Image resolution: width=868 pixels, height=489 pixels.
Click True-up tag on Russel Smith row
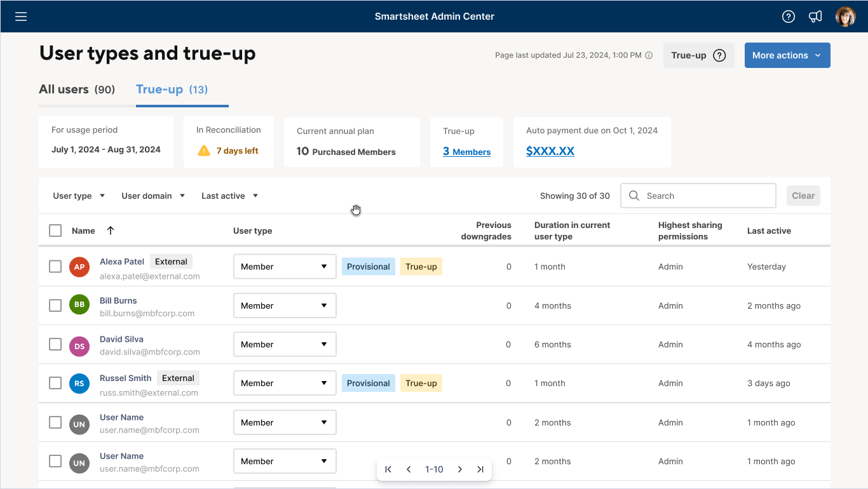tap(421, 383)
